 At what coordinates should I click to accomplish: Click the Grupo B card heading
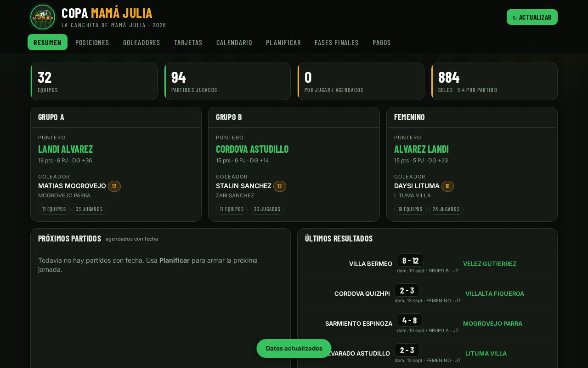coord(229,117)
